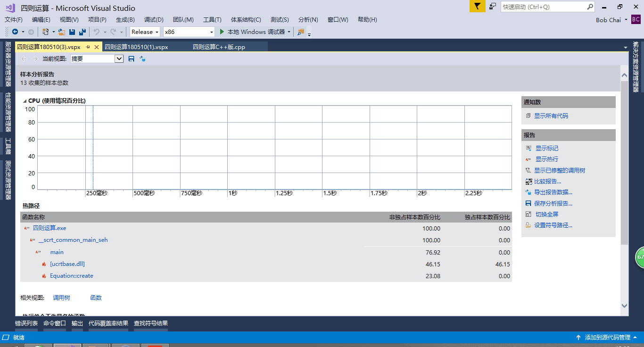Open the Release configuration dropdown
This screenshot has height=347, width=644.
pos(145,32)
